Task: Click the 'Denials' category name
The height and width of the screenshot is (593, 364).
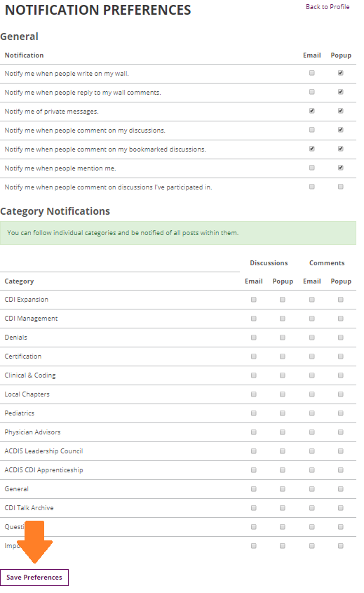Action: (16, 338)
